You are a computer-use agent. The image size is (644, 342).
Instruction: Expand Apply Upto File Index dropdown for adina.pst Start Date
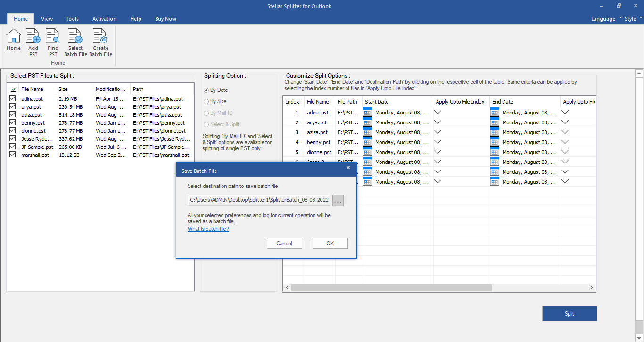(x=438, y=112)
